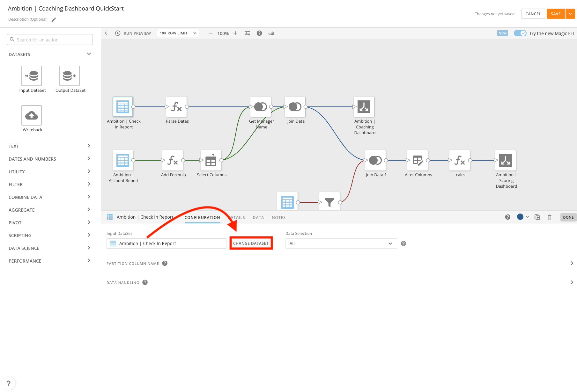
Task: Zoom out the canvas with minus
Action: 211,33
